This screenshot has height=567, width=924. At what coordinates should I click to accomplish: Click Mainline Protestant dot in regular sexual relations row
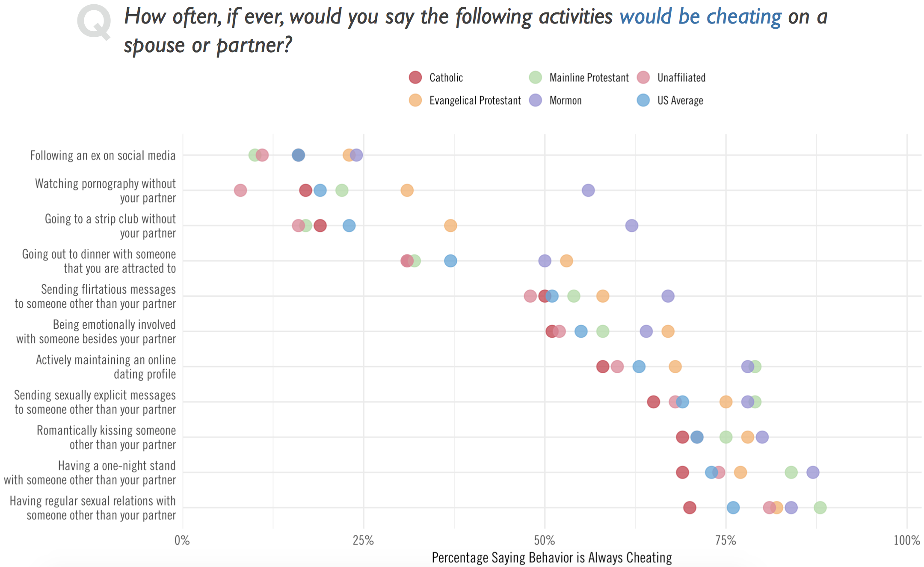pos(820,508)
